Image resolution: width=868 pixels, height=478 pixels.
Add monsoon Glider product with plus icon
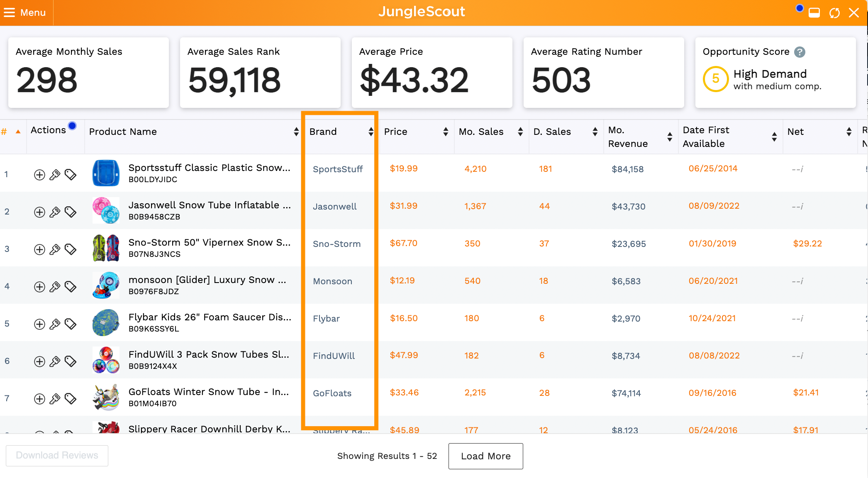[39, 287]
